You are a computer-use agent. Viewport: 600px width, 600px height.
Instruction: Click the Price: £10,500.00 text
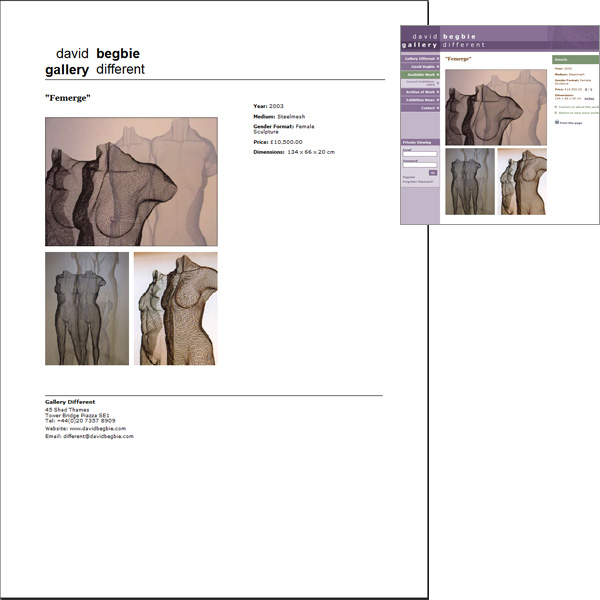(278, 142)
